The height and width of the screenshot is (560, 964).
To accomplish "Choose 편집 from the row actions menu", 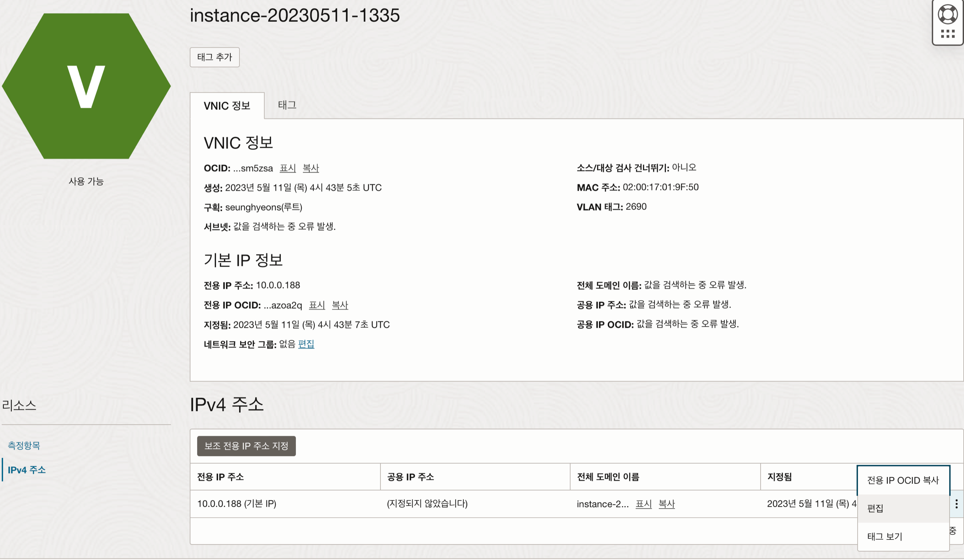I will (x=875, y=508).
